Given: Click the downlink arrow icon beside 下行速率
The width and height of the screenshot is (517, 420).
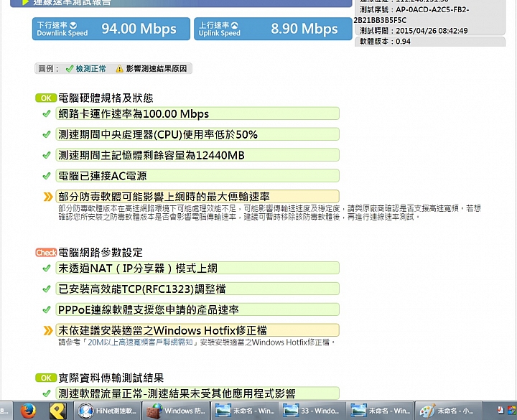Looking at the screenshot, I should click(x=73, y=25).
